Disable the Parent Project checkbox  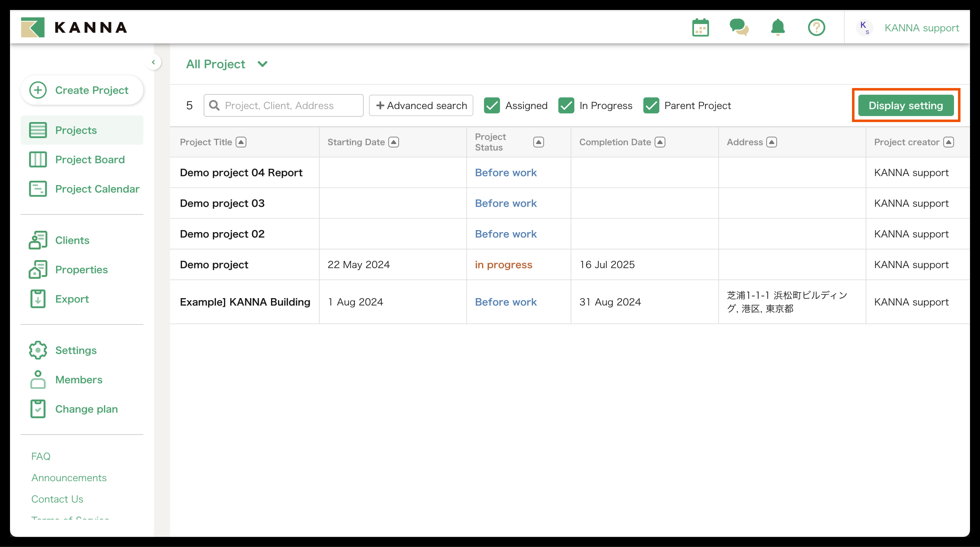pyautogui.click(x=651, y=106)
